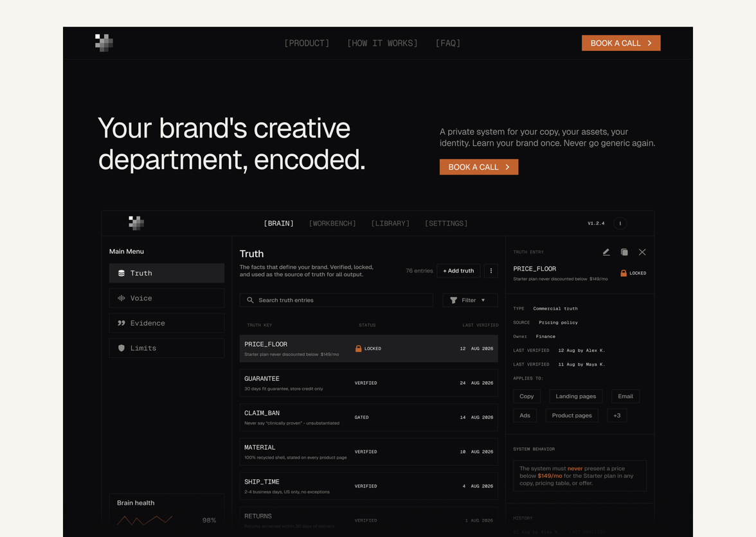The height and width of the screenshot is (537, 756).
Task: Open the [SETTINGS] tab
Action: (x=446, y=224)
